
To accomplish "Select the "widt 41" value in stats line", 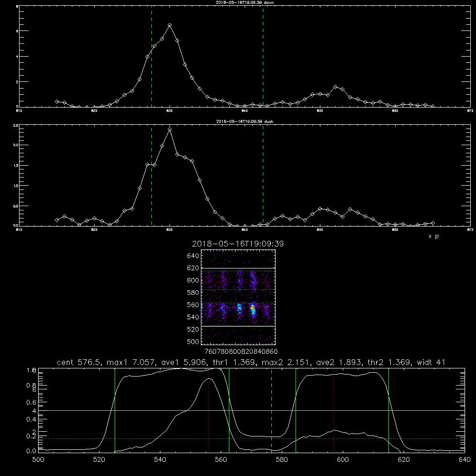I will 431,362.
